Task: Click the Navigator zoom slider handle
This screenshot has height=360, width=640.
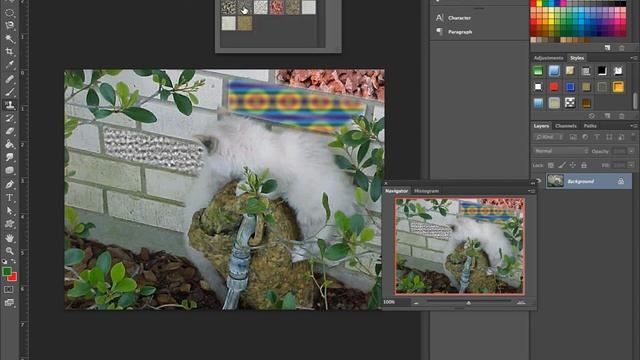Action: coord(469,302)
